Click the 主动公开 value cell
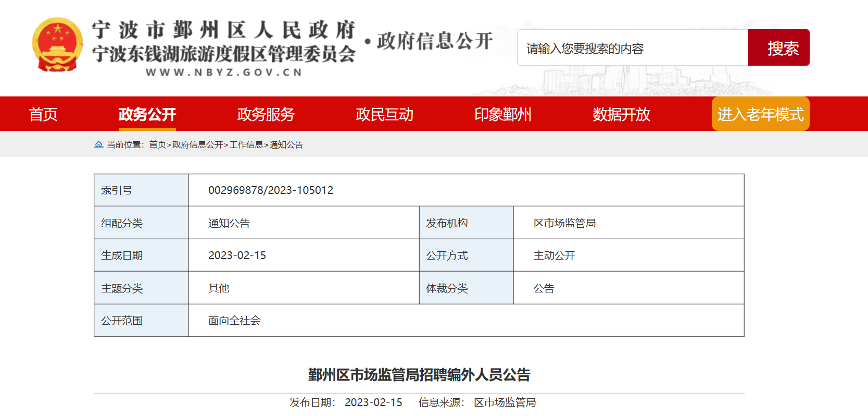868x416 pixels. click(628, 255)
